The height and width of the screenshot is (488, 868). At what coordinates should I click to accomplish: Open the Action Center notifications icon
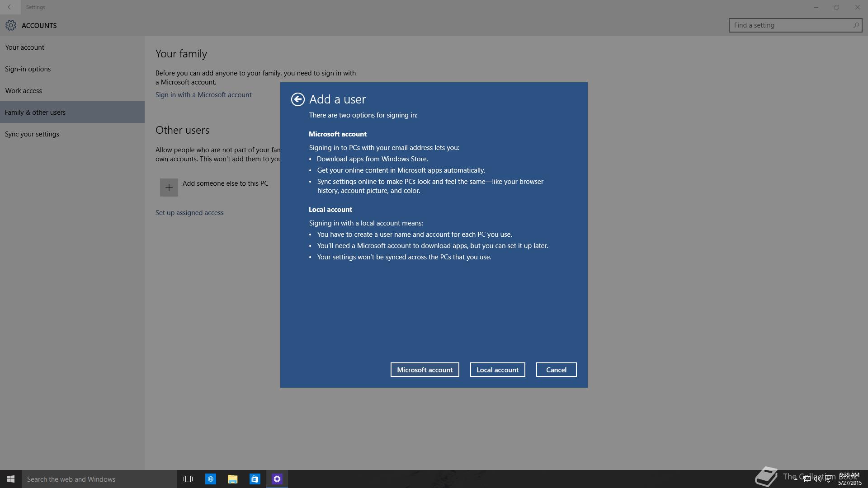click(829, 479)
